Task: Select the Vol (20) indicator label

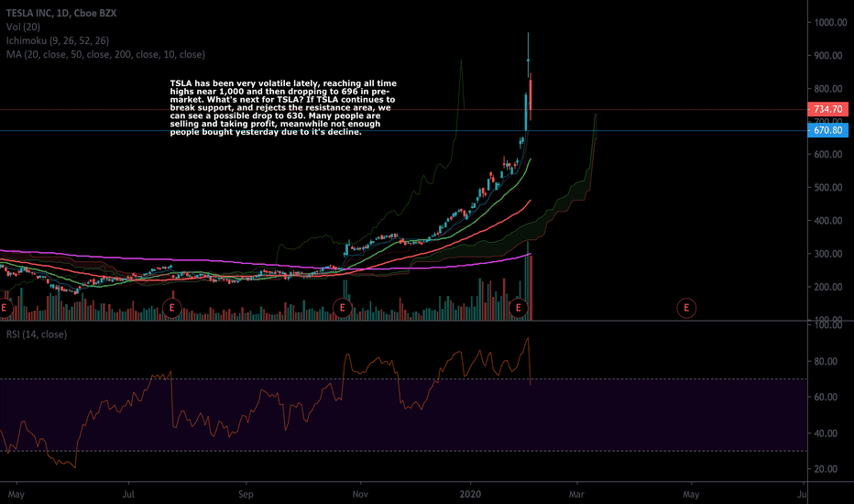Action: 23,27
